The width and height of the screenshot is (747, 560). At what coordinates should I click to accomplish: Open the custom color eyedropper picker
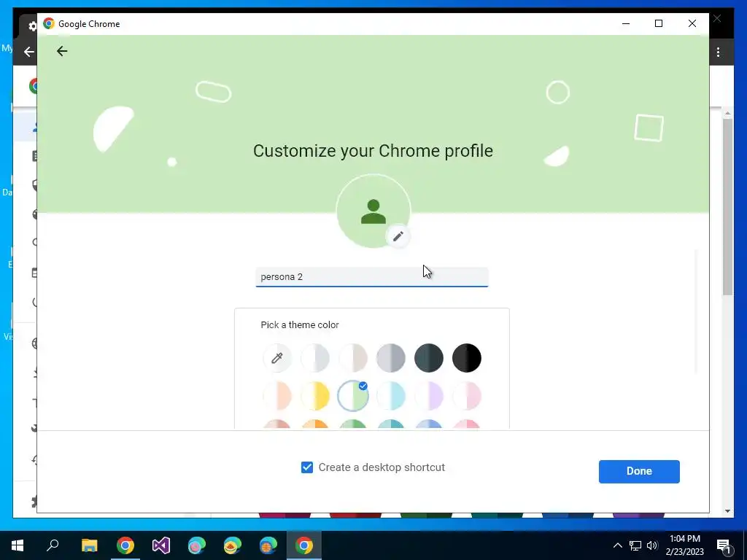(x=276, y=357)
